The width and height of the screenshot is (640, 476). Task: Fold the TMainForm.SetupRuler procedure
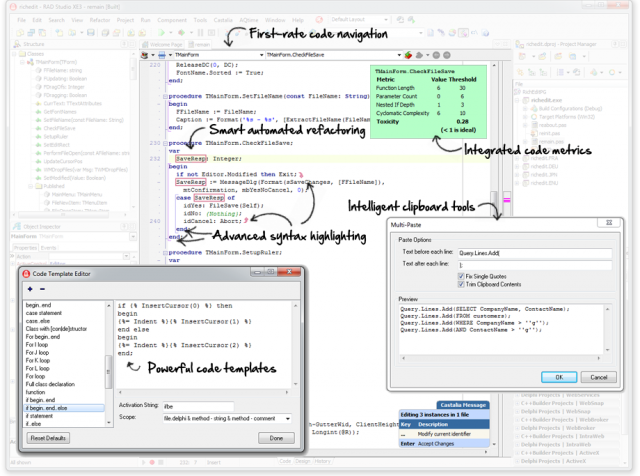click(x=165, y=253)
